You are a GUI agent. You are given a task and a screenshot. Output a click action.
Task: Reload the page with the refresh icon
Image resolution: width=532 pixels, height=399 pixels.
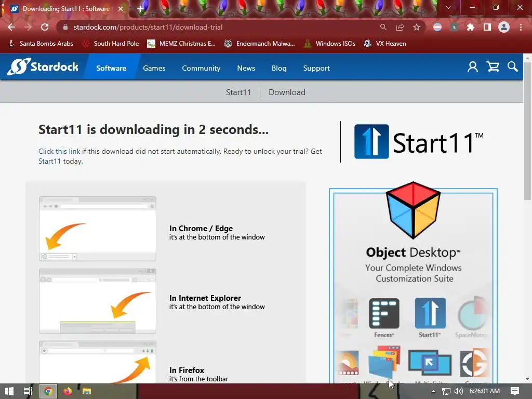coord(45,27)
